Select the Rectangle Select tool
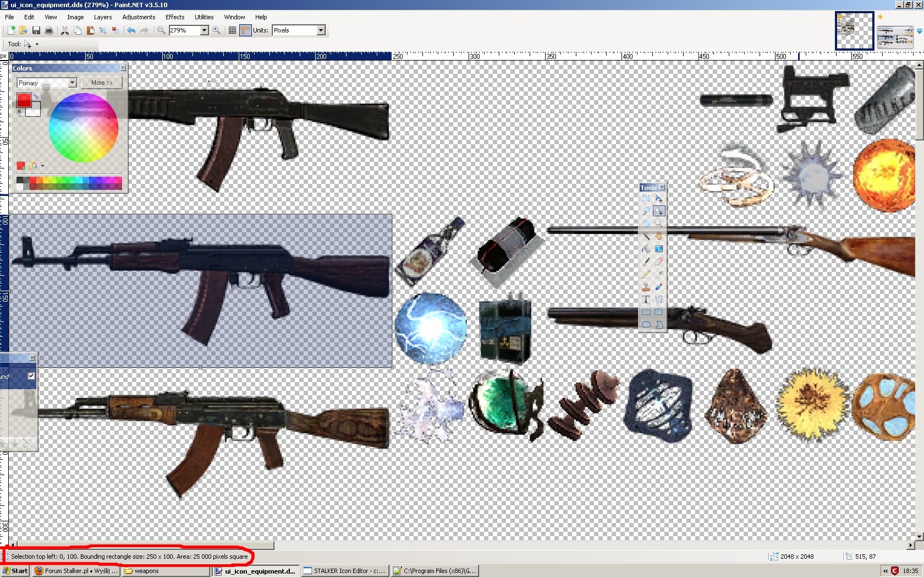924x578 pixels. click(x=646, y=198)
